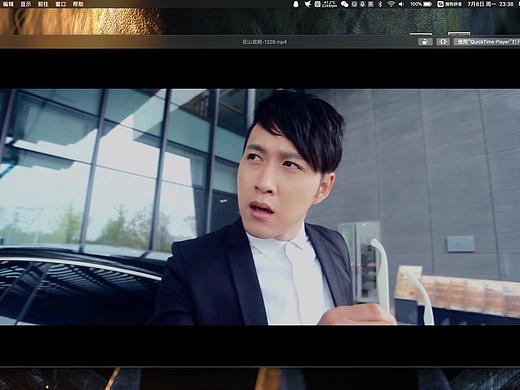This screenshot has height=390, width=520.
Task: Click the date and time 23:36
Action: (490, 4)
